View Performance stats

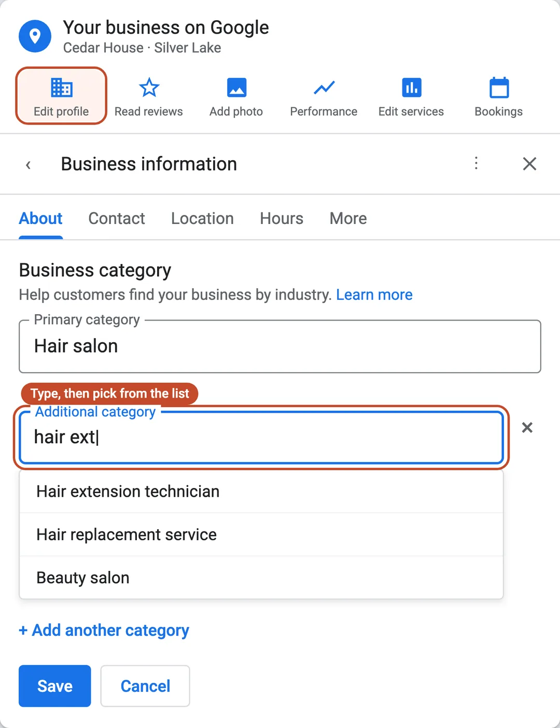324,97
